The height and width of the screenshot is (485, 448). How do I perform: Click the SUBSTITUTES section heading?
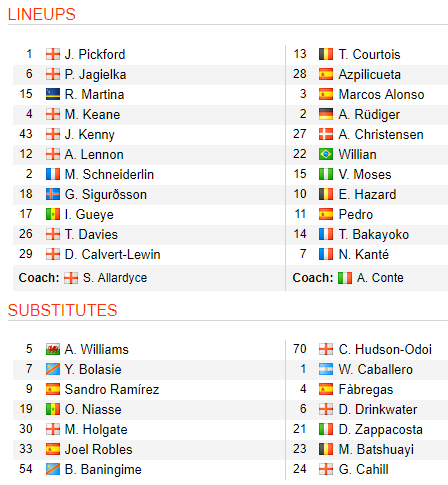pos(63,310)
